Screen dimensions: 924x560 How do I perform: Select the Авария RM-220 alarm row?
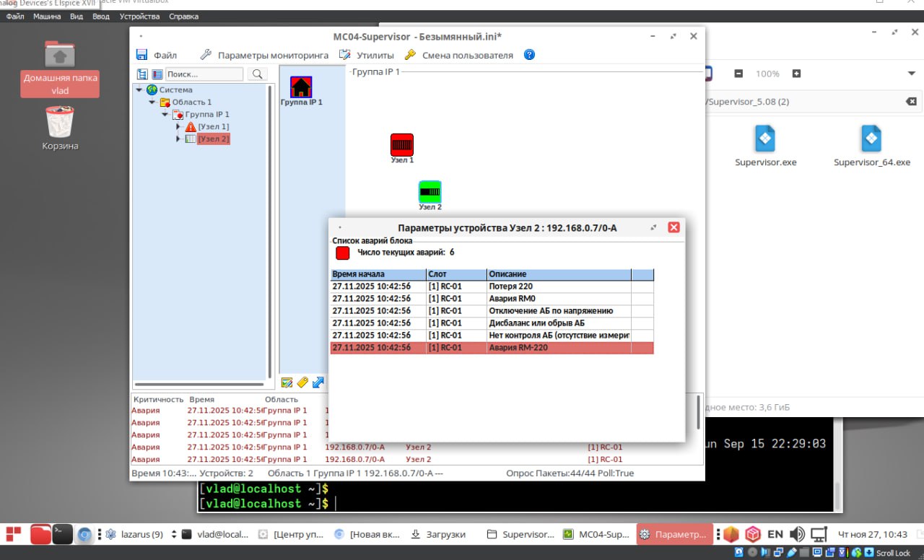coord(491,348)
